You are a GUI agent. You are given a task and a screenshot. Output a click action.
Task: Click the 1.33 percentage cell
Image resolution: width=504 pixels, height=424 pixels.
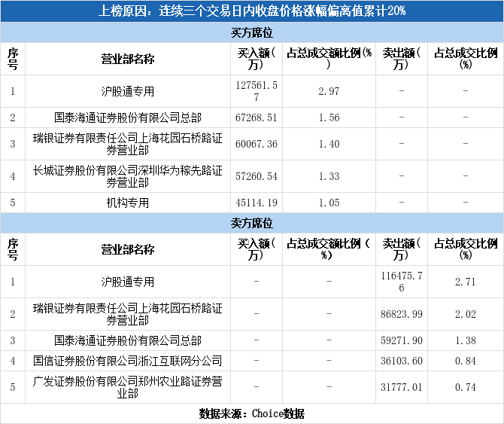point(329,176)
